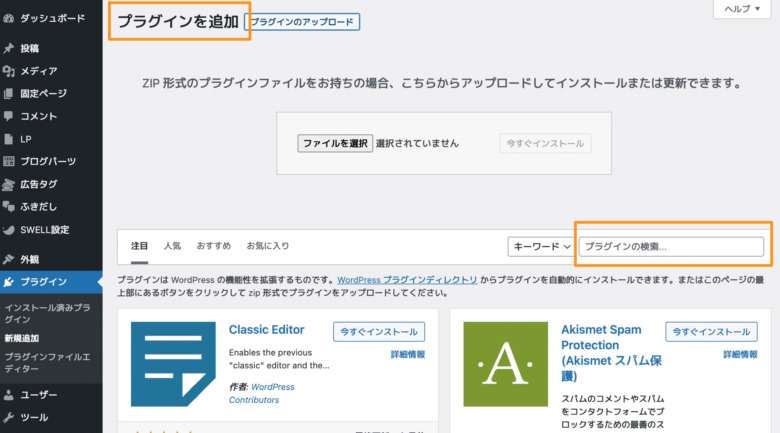The image size is (780, 433).
Task: Open the 投稿 menu
Action: click(x=29, y=48)
